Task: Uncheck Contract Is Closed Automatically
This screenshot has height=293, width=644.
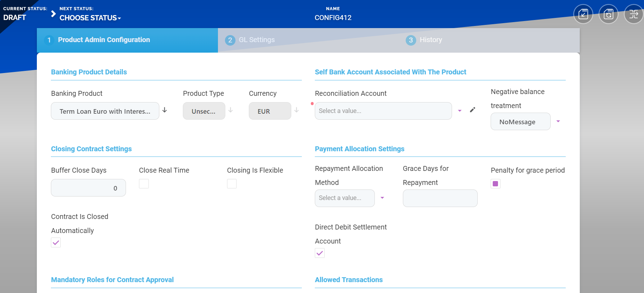Action: tap(56, 242)
